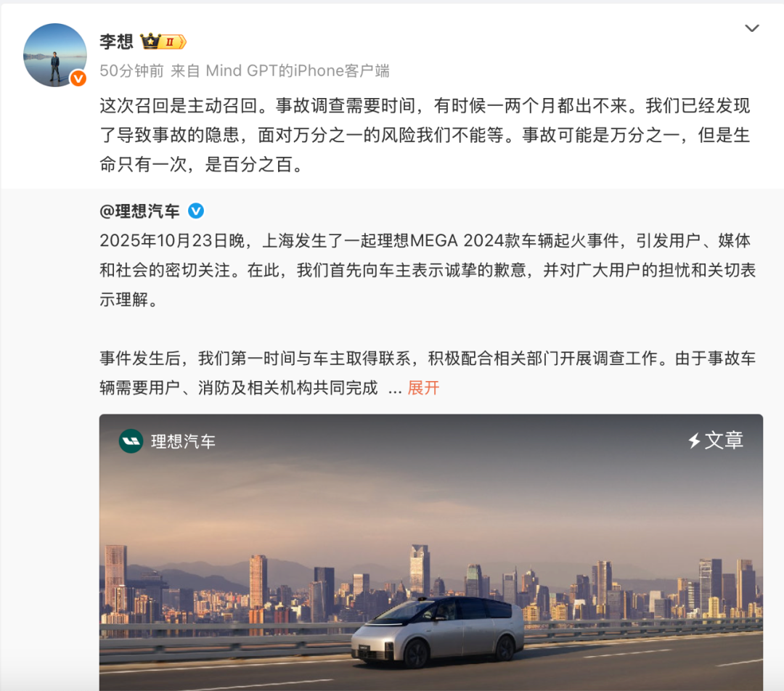
Task: Open the 文章 article tag
Action: (724, 441)
